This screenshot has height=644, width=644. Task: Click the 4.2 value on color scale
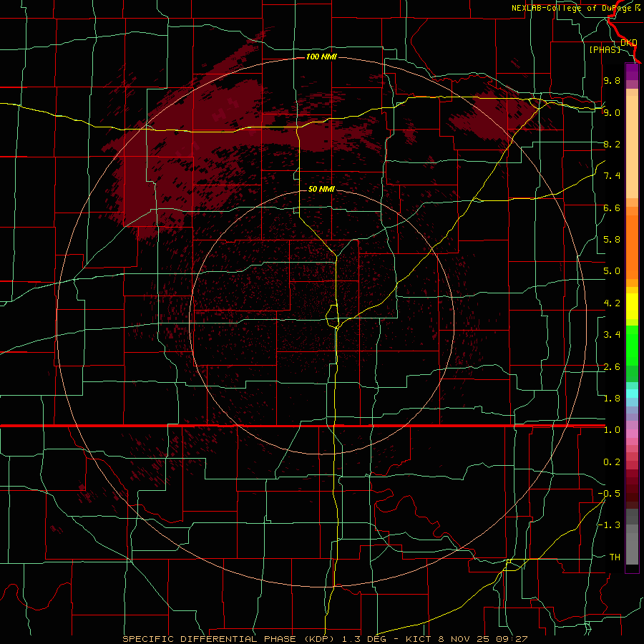coord(612,303)
